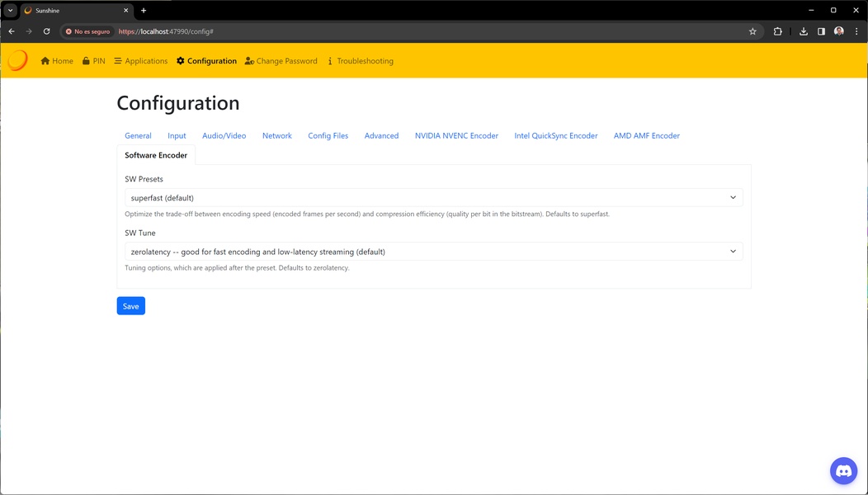Open the browser extensions icon
This screenshot has width=868, height=495.
(777, 31)
